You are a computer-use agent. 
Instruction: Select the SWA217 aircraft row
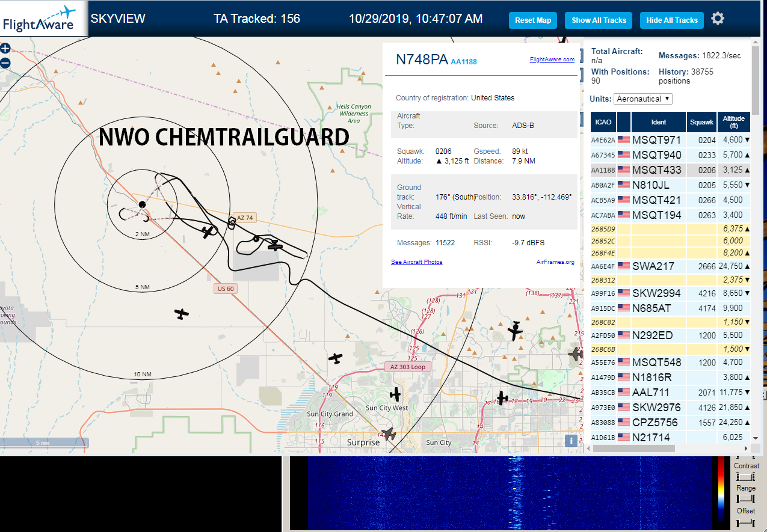pos(671,266)
